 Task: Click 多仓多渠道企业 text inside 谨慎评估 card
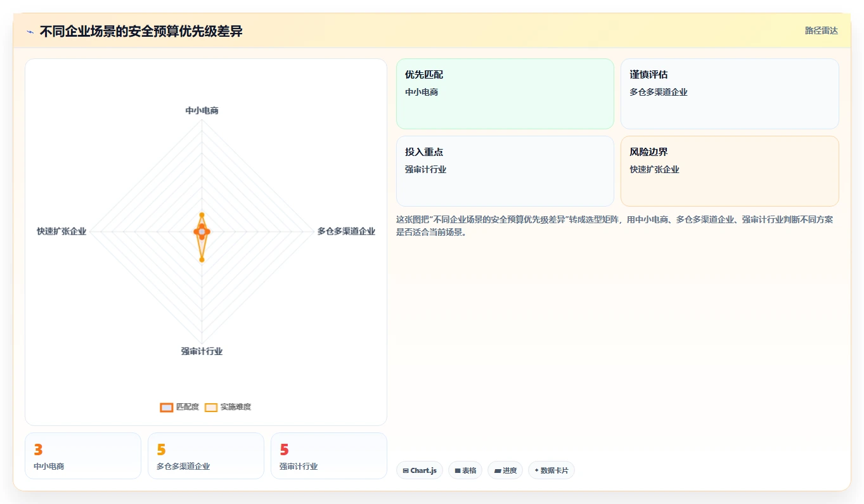(659, 92)
